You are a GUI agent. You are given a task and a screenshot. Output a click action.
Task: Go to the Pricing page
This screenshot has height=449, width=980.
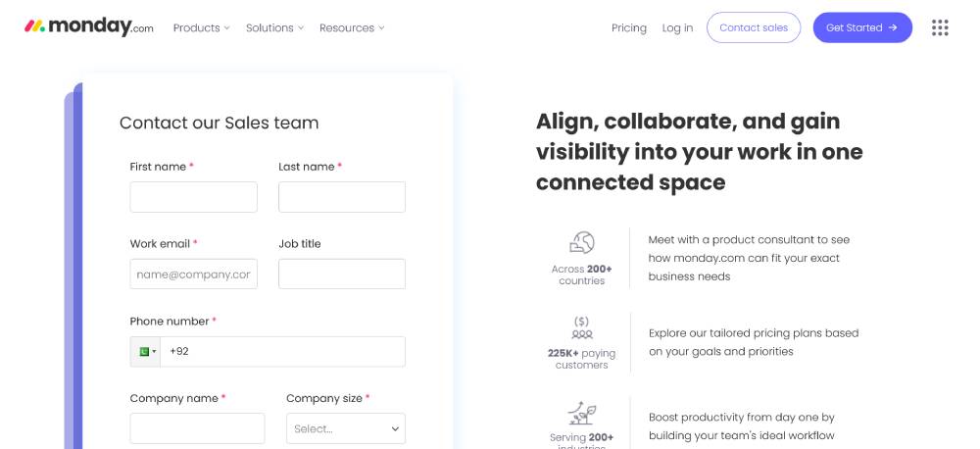point(629,27)
